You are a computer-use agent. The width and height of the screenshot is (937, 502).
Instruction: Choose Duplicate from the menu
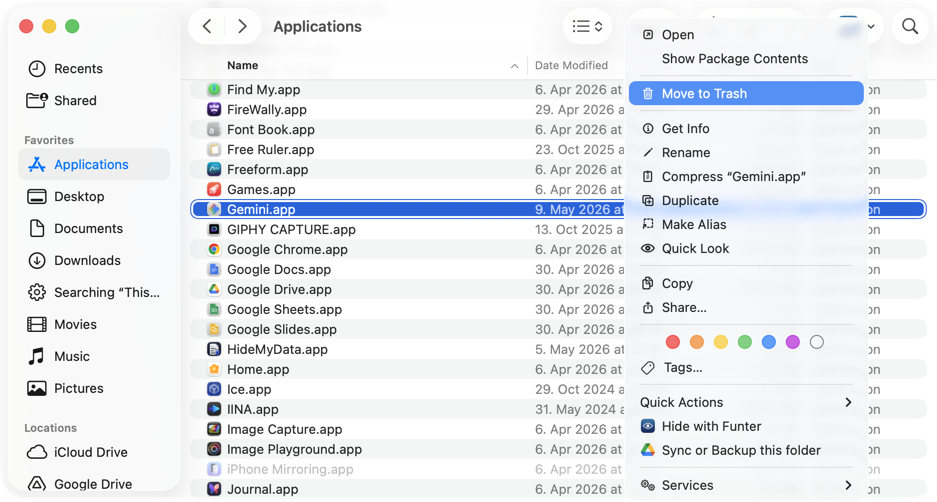pyautogui.click(x=746, y=200)
